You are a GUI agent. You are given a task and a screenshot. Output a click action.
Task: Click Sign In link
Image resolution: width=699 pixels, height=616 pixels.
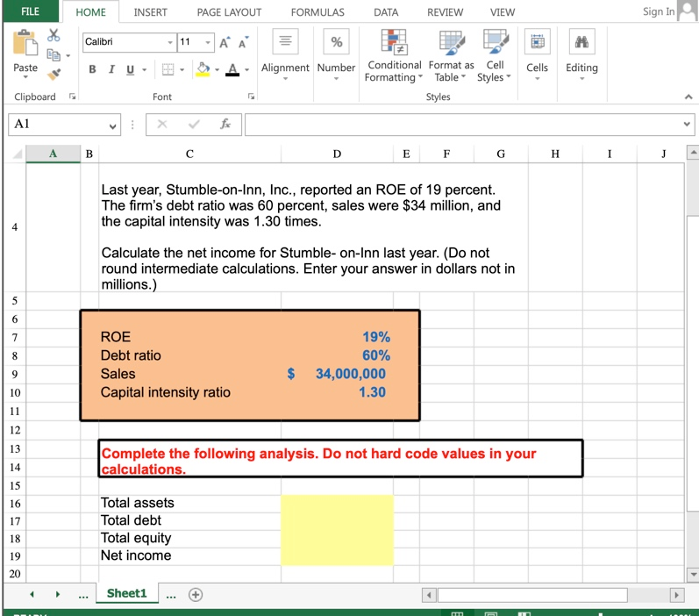[659, 11]
